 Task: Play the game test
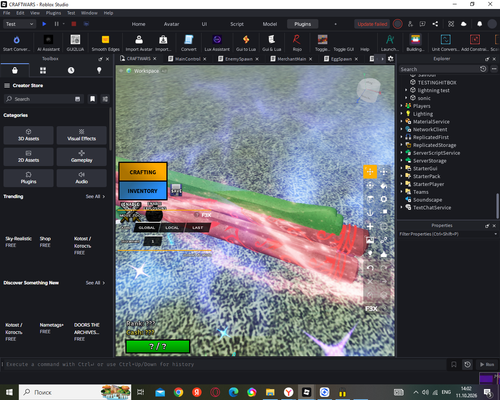(x=44, y=24)
